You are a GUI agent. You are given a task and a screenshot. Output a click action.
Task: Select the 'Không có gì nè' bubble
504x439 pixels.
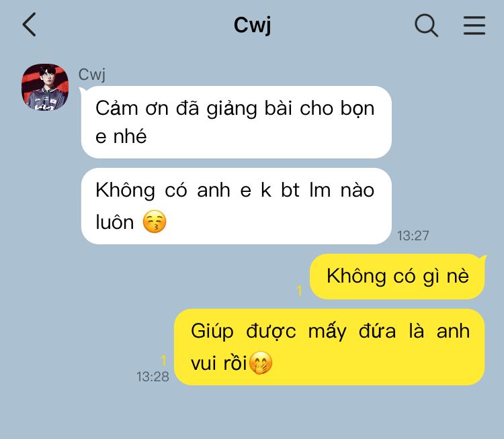397,276
